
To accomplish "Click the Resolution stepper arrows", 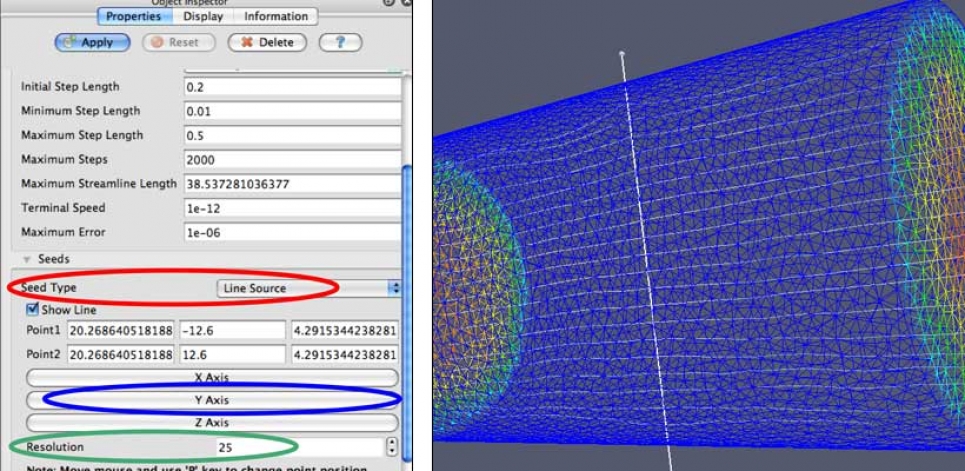I will [x=391, y=447].
